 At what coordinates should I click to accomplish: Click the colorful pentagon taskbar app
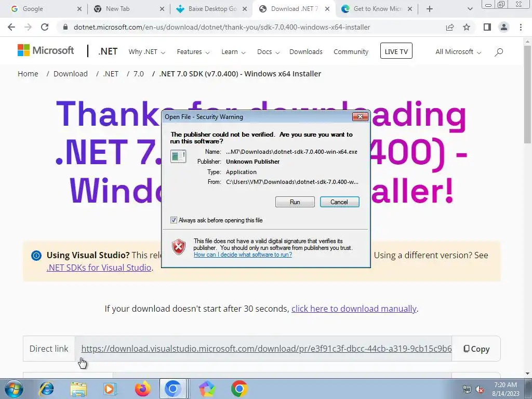point(207,389)
